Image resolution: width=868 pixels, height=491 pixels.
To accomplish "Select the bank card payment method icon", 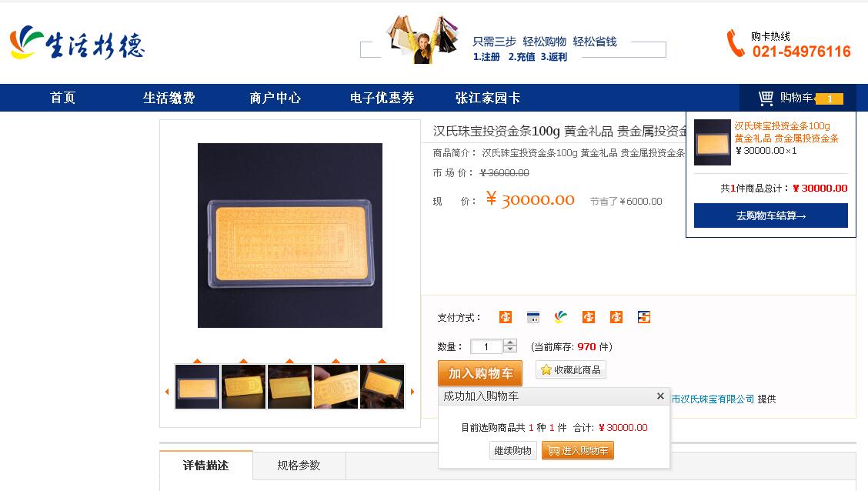I will 533,317.
